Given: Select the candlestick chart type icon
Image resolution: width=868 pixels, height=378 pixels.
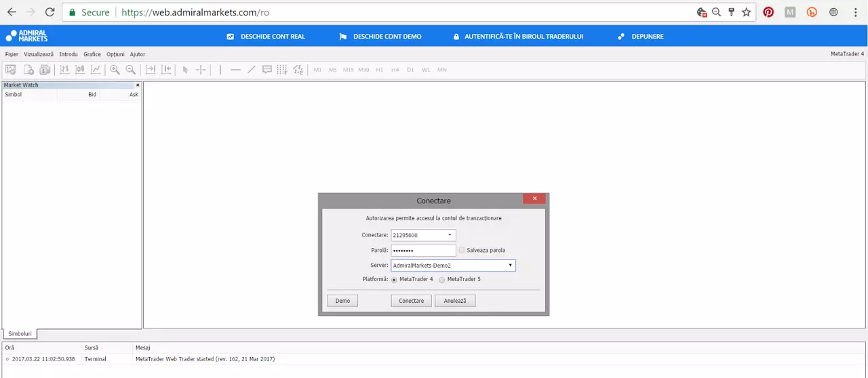Looking at the screenshot, I should click(80, 69).
